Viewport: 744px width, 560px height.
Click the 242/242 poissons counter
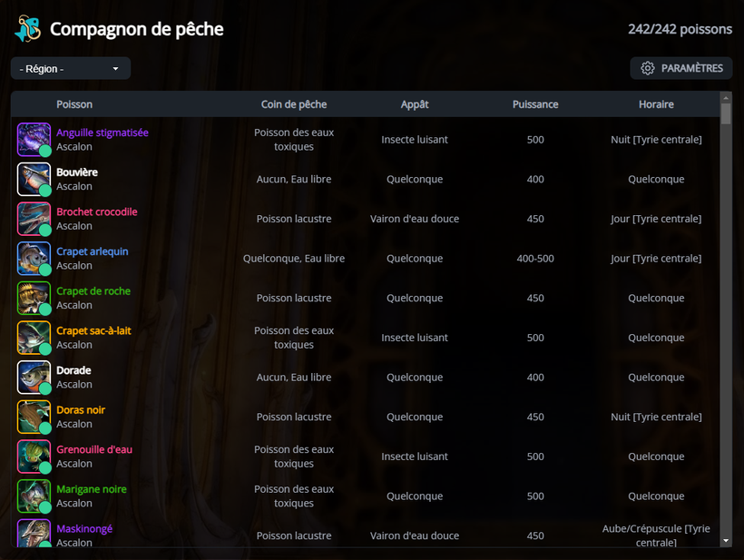pos(680,29)
